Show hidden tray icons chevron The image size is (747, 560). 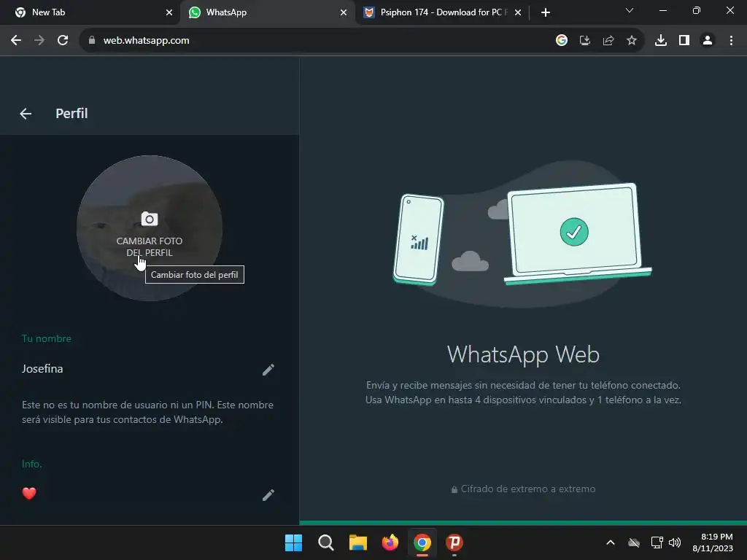click(611, 542)
